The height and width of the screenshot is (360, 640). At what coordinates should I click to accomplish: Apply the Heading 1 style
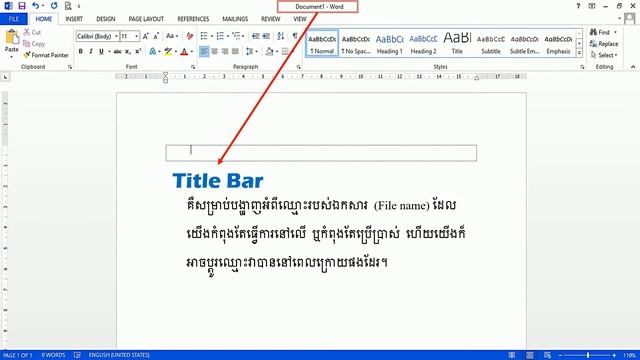coord(389,43)
